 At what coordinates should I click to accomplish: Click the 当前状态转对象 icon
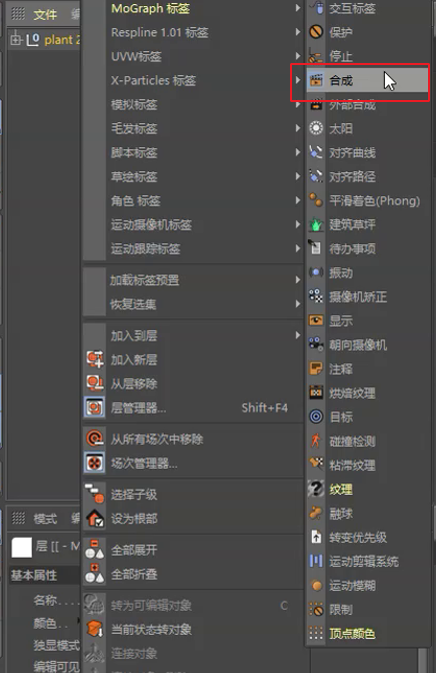94,629
